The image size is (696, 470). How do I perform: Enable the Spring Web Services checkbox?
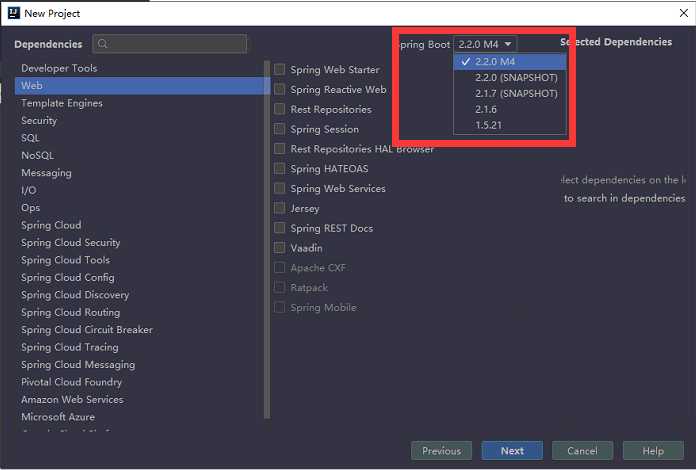280,188
